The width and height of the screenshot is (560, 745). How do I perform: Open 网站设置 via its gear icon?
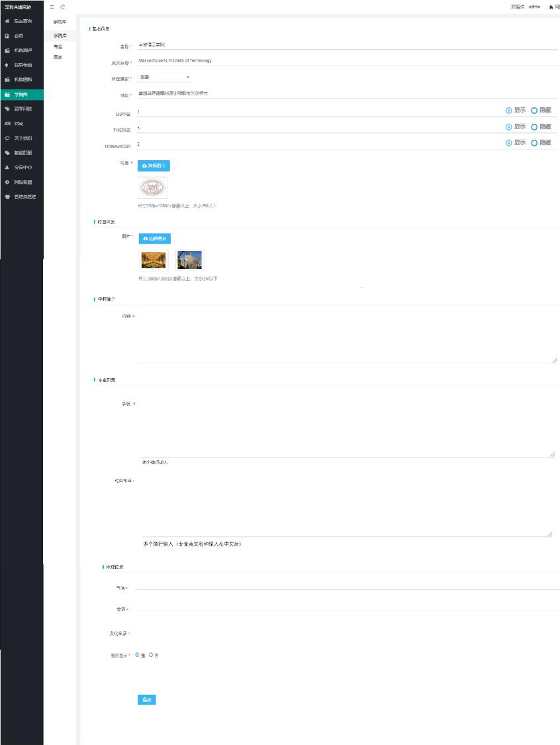click(x=7, y=182)
